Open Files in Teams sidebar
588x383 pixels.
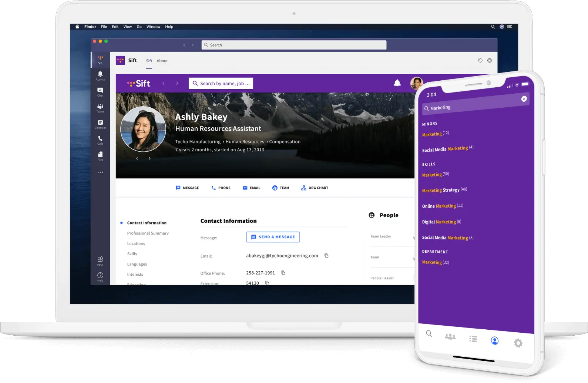(x=100, y=156)
